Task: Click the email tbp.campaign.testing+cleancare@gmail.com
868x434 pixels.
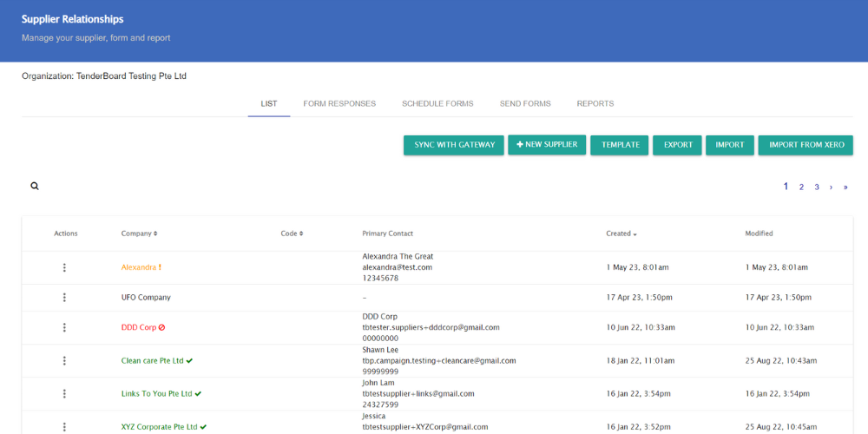Action: point(439,361)
